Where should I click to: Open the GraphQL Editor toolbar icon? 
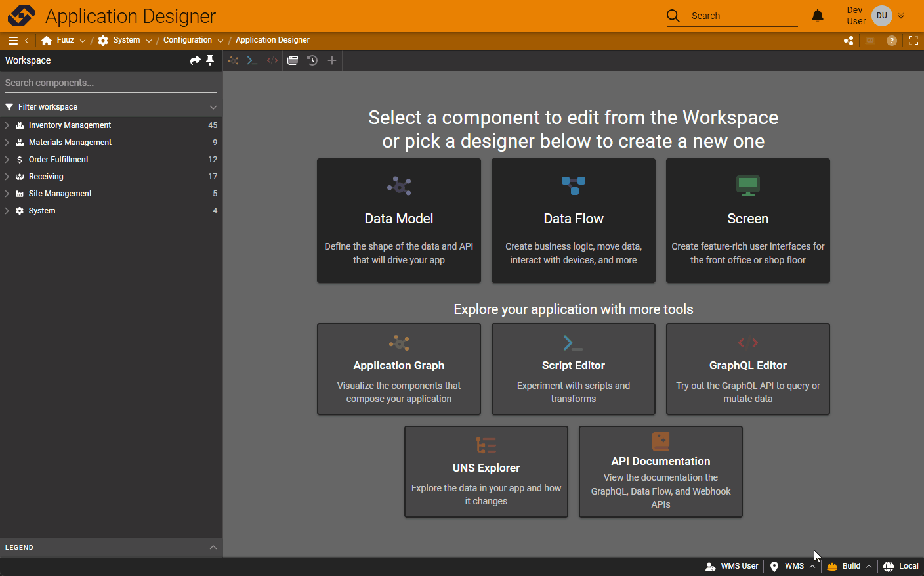pos(272,60)
